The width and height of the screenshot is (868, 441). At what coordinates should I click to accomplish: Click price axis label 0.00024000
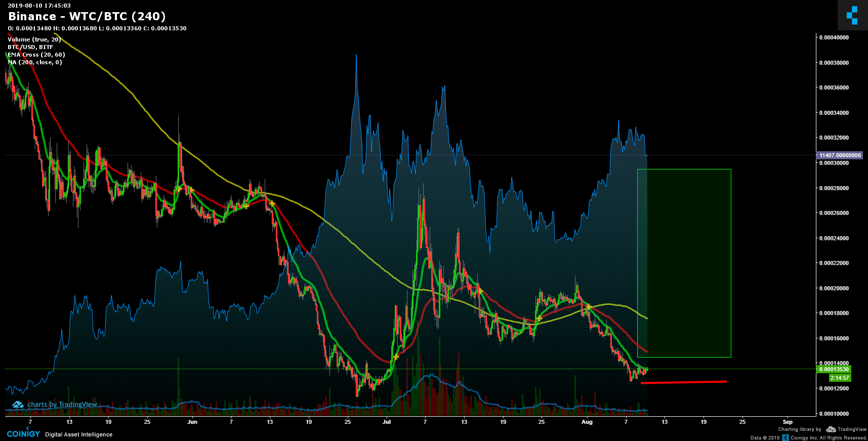tap(834, 238)
